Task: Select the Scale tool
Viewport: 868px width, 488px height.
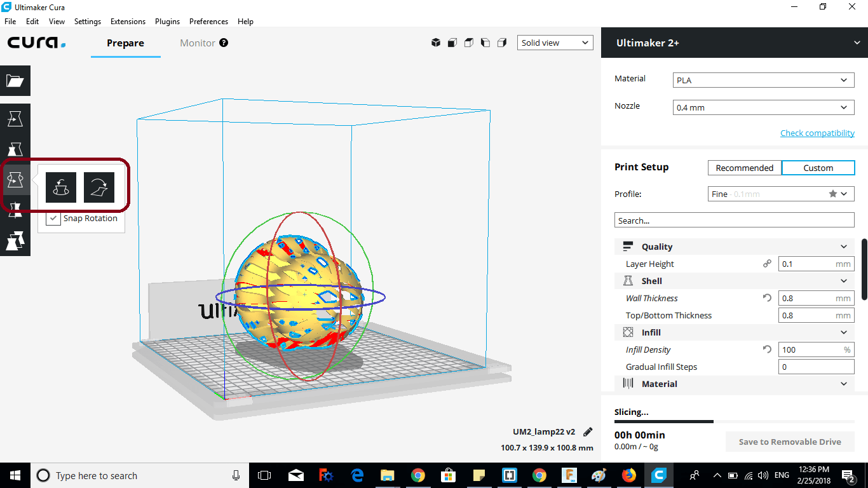Action: click(15, 149)
